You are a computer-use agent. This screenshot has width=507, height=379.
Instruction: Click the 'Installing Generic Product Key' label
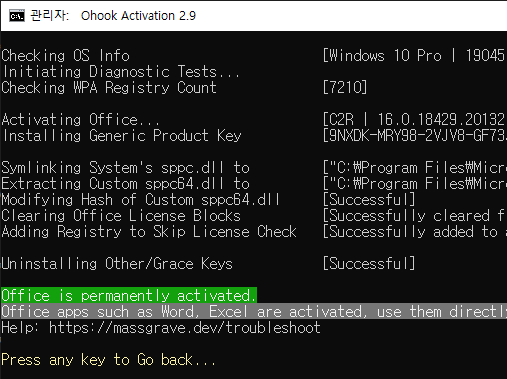point(122,136)
